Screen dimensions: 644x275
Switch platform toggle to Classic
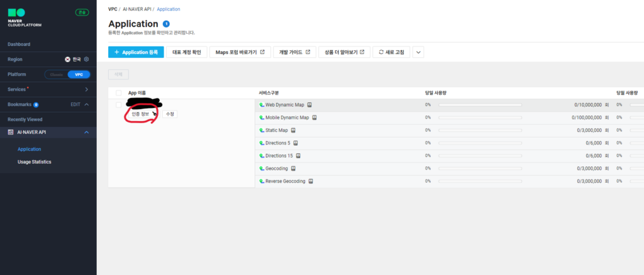pyautogui.click(x=56, y=75)
